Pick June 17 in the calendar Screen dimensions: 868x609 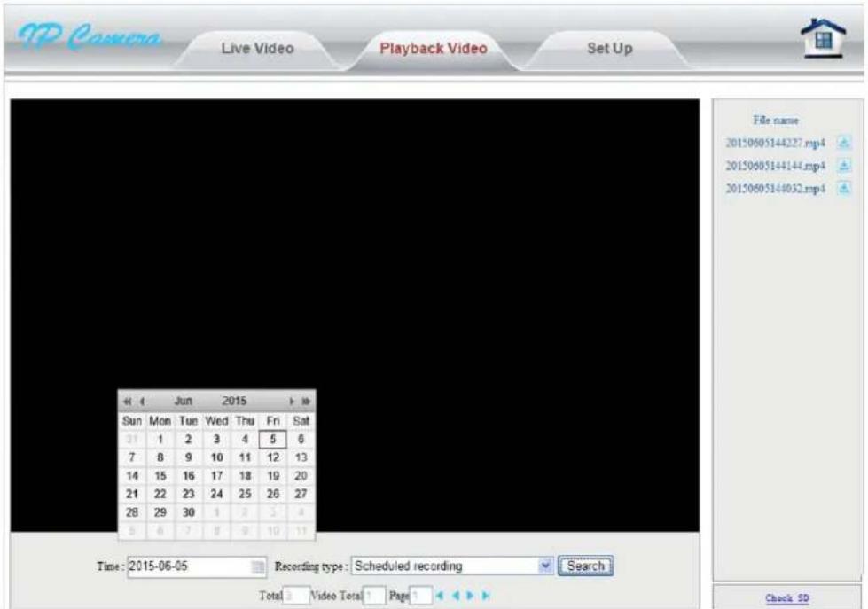click(216, 475)
